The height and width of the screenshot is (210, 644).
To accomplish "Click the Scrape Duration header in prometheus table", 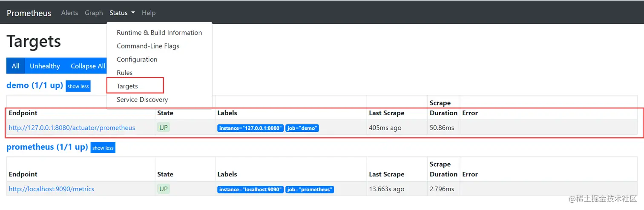I will point(443,169).
